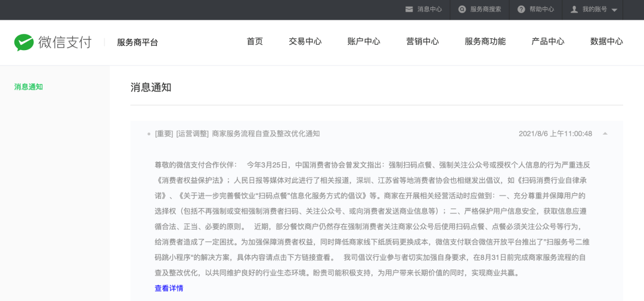Click the 微信支付 logo text
Screen dimensions: 644x301
pyautogui.click(x=65, y=42)
